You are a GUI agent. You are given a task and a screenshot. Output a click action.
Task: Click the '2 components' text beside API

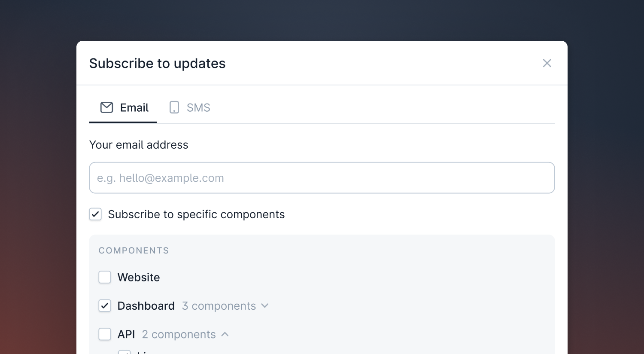(179, 334)
